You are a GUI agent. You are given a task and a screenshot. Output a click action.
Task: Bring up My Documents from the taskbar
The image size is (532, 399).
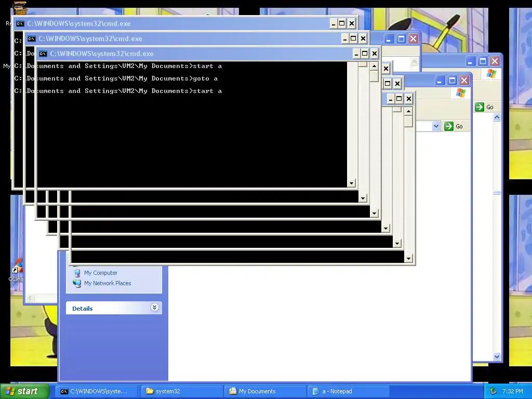(265, 391)
